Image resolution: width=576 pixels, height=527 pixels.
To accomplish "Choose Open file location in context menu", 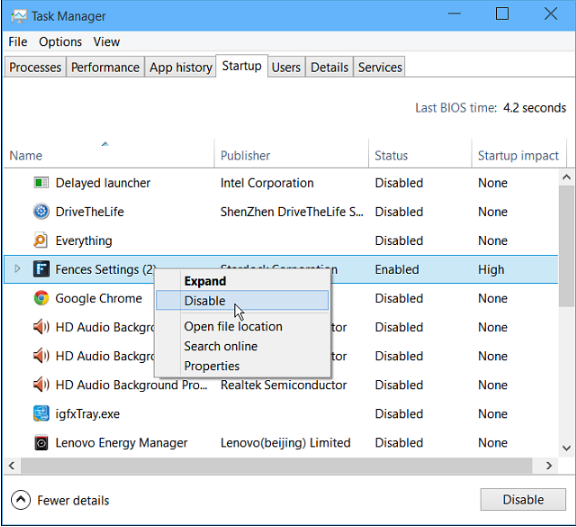I will pyautogui.click(x=233, y=326).
